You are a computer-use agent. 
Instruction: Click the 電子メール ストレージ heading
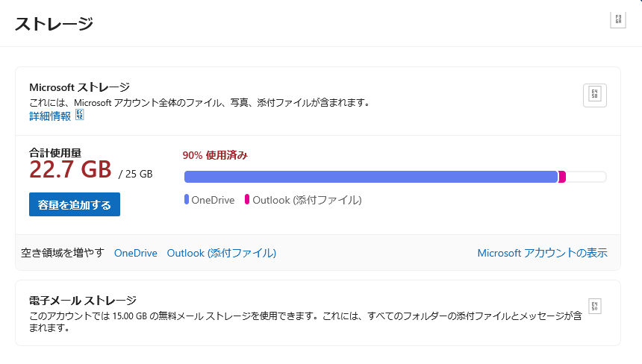[82, 301]
